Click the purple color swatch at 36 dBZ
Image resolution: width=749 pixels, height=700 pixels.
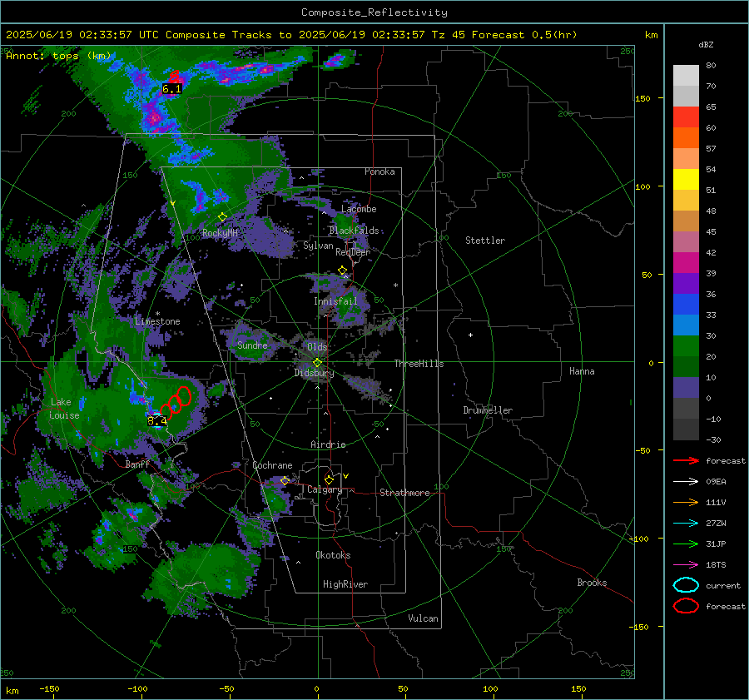(686, 283)
